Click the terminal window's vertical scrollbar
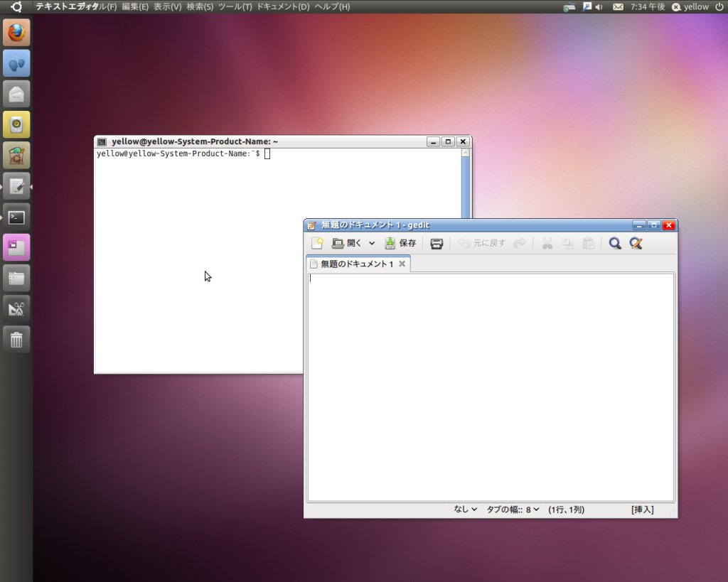 tap(466, 185)
